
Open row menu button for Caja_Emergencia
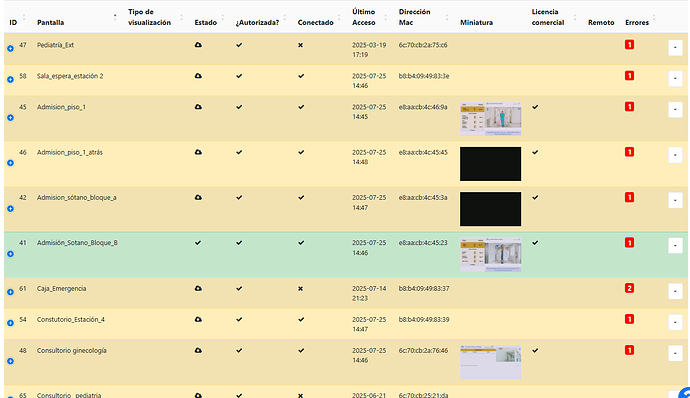pyautogui.click(x=675, y=291)
